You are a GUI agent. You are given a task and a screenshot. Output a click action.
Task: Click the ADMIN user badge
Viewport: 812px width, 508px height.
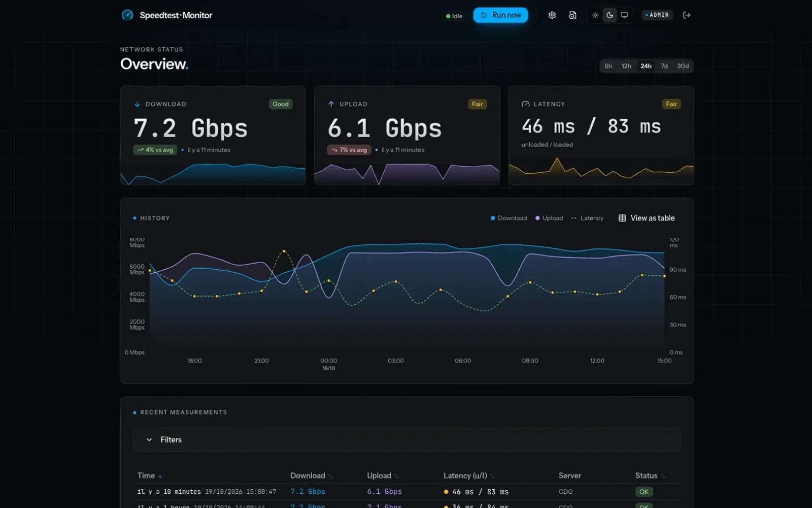click(x=657, y=15)
